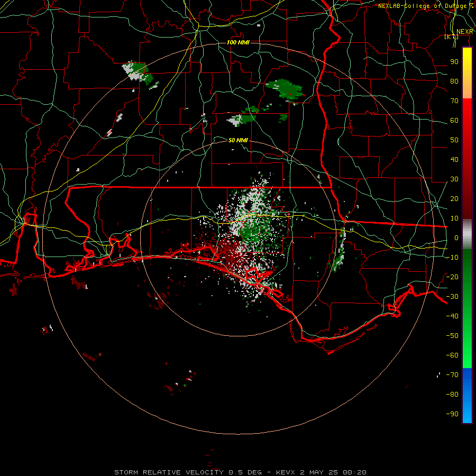This screenshot has width=476, height=476.
Task: Pick the gray zero-velocity segment of color bar
Action: (467, 234)
